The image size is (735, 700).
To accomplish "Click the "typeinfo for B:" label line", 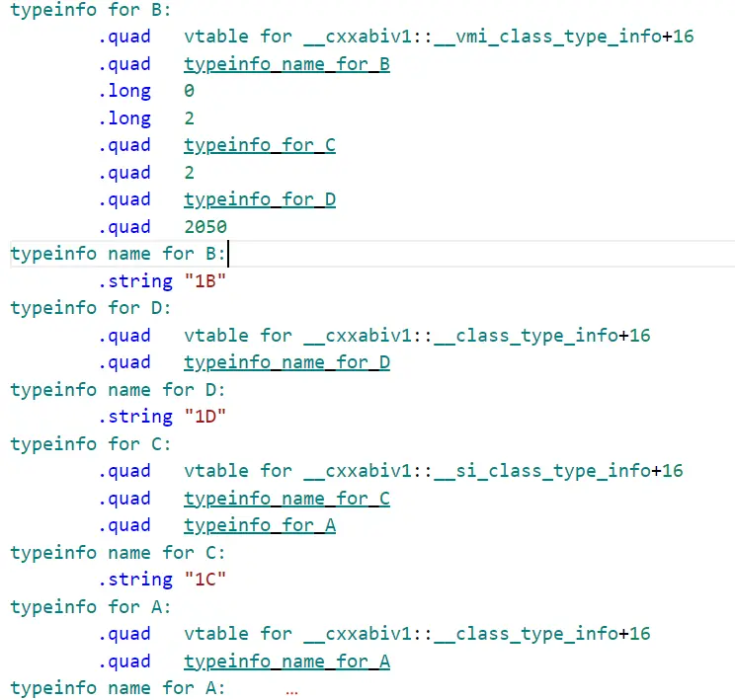I will pos(91,10).
